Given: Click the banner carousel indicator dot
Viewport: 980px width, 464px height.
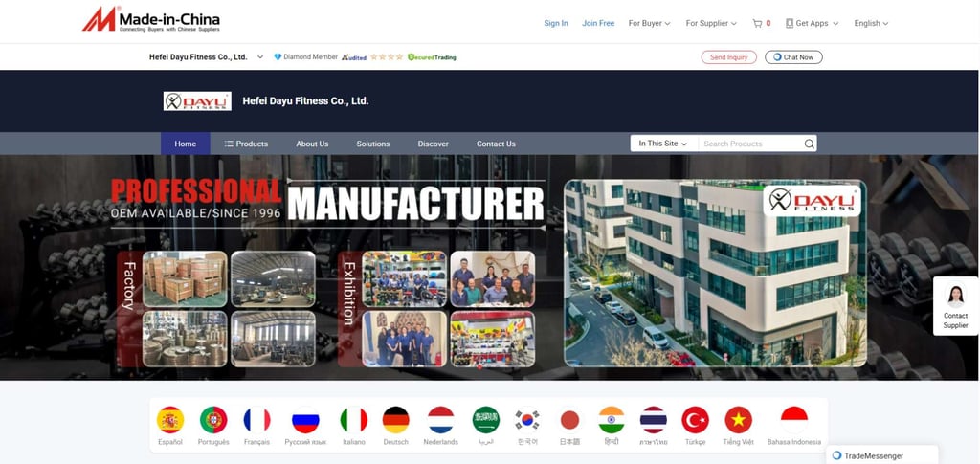Looking at the screenshot, I should pyautogui.click(x=480, y=366).
